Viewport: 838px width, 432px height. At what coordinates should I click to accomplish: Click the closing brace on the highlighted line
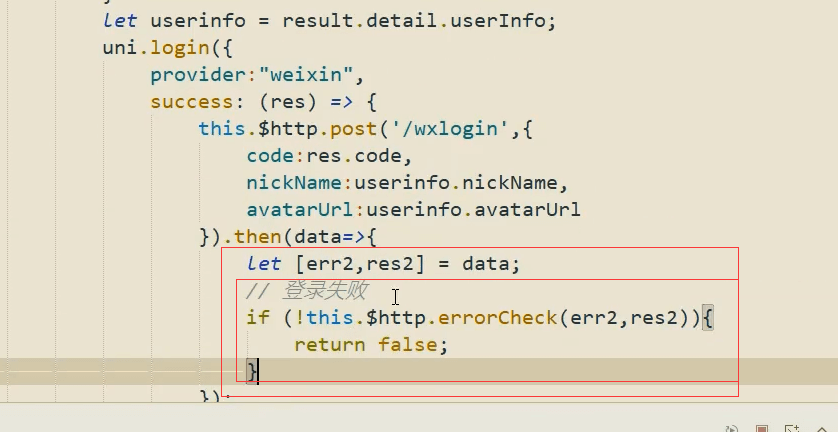click(252, 372)
